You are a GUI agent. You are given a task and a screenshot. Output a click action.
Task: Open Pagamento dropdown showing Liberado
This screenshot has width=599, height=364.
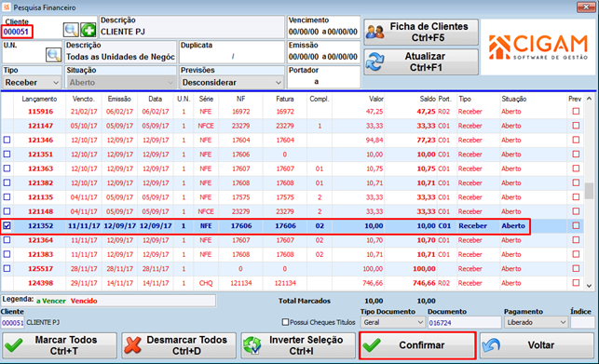pos(536,322)
